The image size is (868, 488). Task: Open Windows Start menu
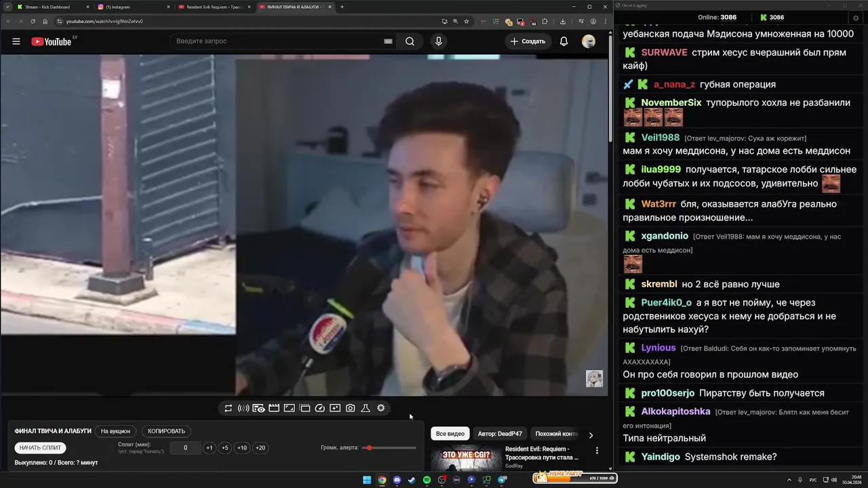(367, 480)
